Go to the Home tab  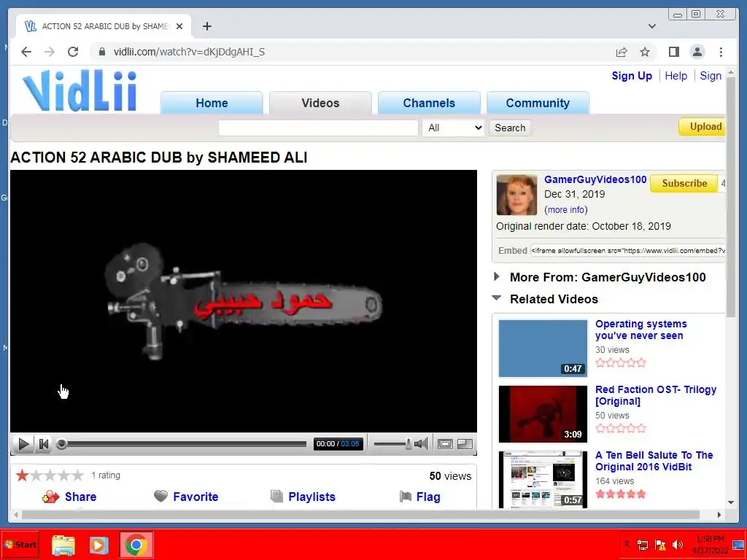(212, 103)
